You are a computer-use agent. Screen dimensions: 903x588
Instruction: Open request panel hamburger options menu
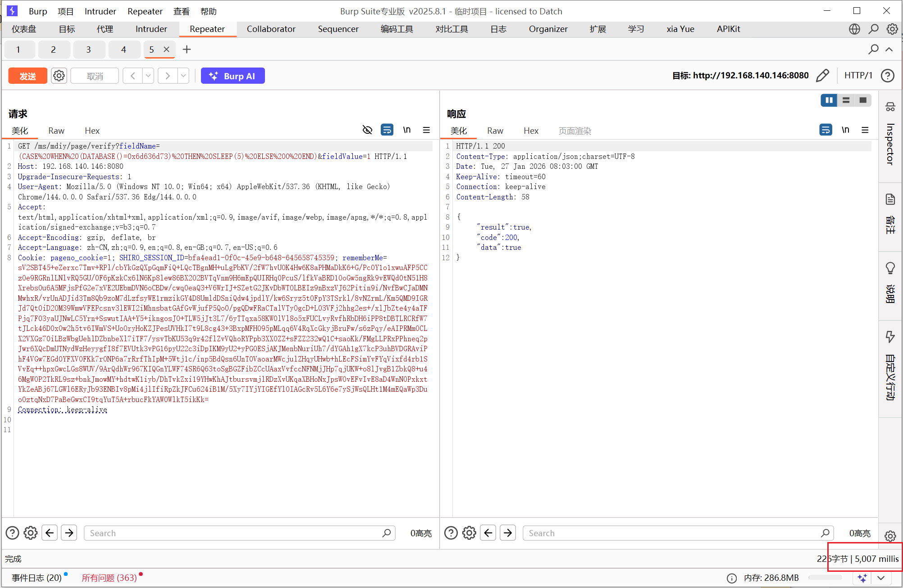tap(426, 130)
